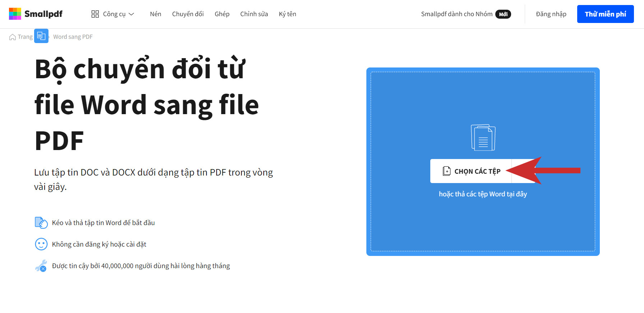Viewport: 644px width, 313px height.
Task: Open the Chuyển đổi menu item
Action: [x=188, y=14]
